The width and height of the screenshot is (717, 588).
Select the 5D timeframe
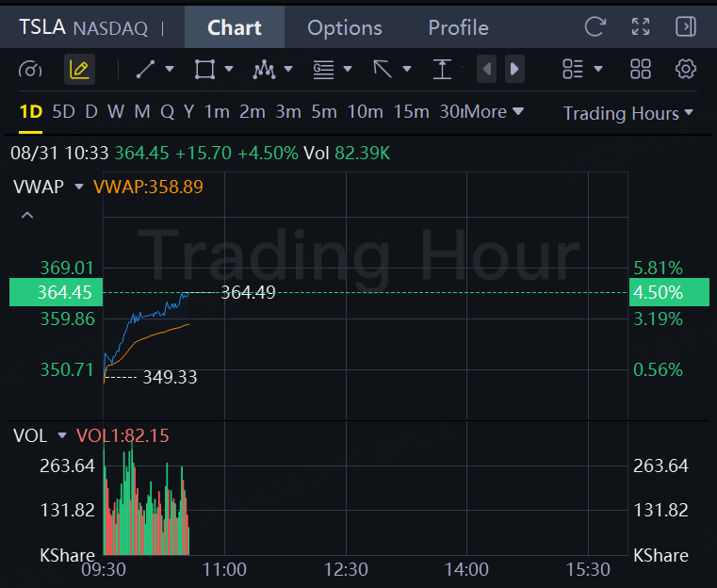(63, 111)
